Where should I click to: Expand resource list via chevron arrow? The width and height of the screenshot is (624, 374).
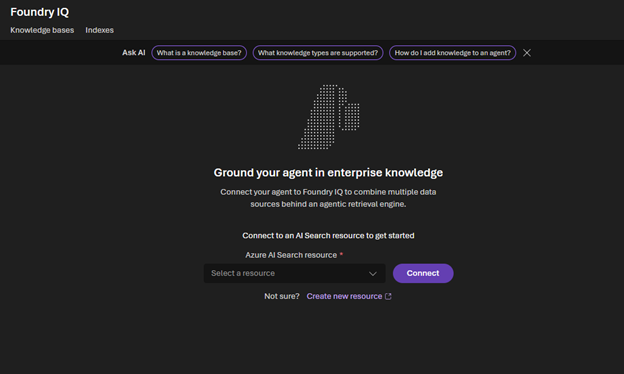click(x=373, y=274)
